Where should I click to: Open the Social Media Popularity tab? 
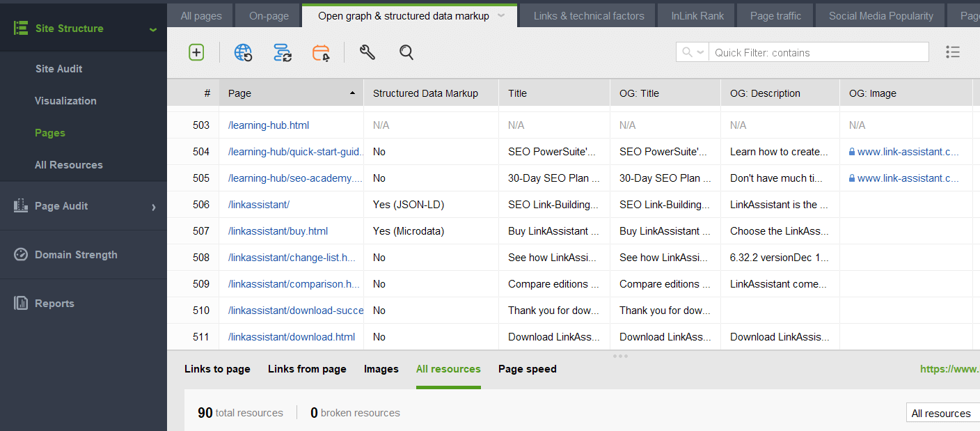(881, 15)
